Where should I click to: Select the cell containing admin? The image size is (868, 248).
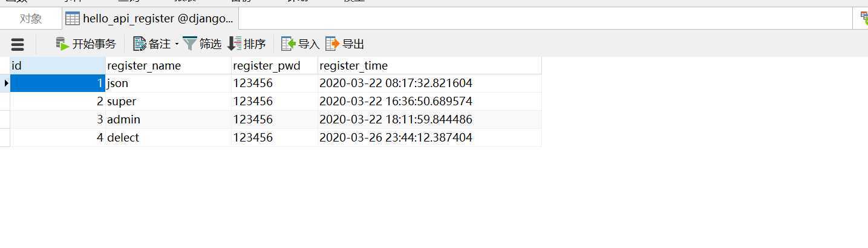coord(168,120)
